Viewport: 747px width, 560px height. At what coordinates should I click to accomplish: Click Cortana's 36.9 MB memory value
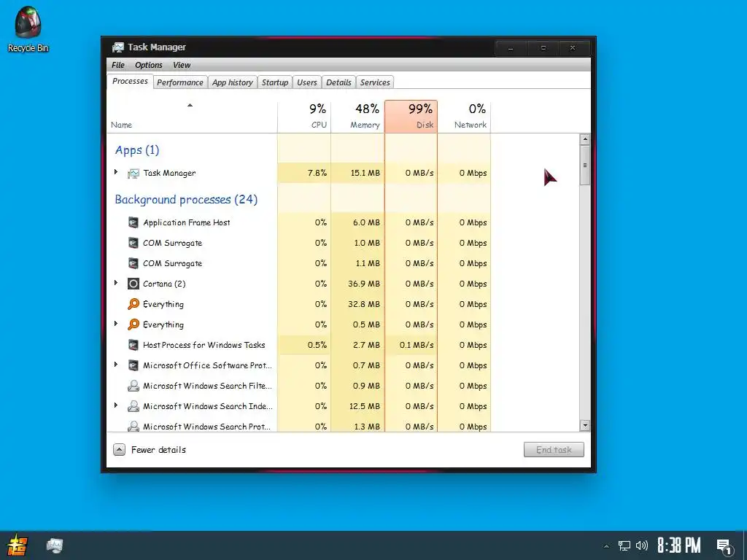[364, 284]
